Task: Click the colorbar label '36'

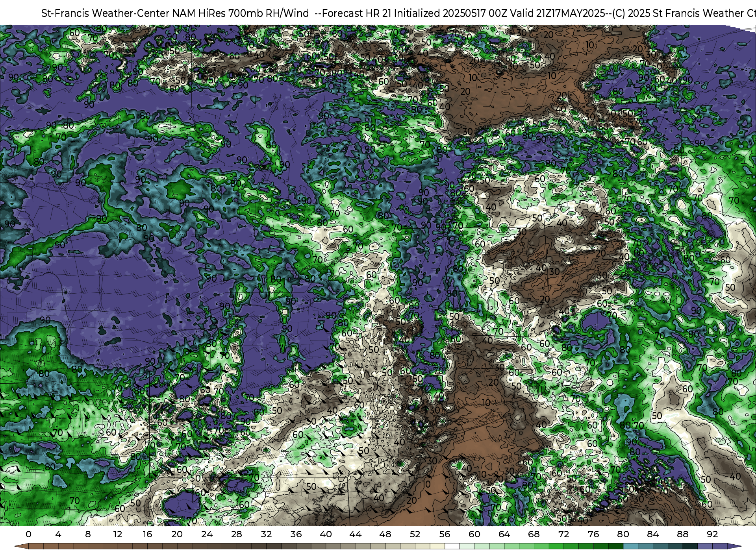Action: (x=296, y=534)
